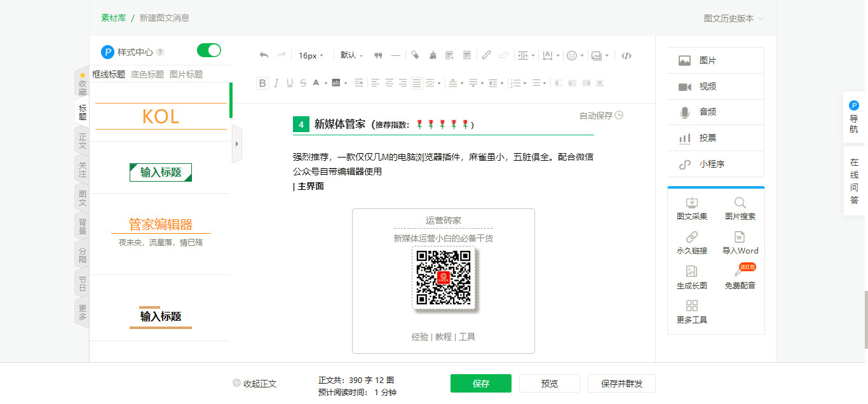This screenshot has width=868, height=404.
Task: Select the KOL title style template
Action: pos(160,116)
